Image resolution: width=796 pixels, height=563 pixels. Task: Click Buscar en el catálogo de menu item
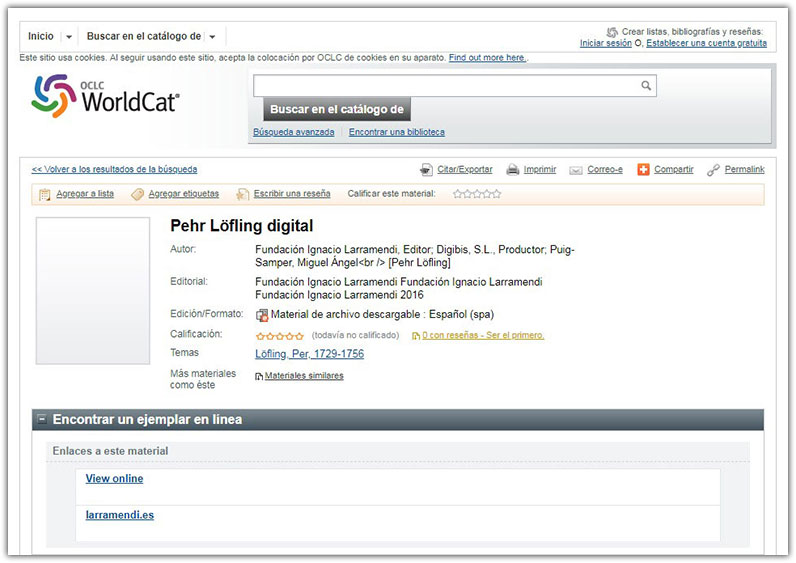click(x=144, y=36)
